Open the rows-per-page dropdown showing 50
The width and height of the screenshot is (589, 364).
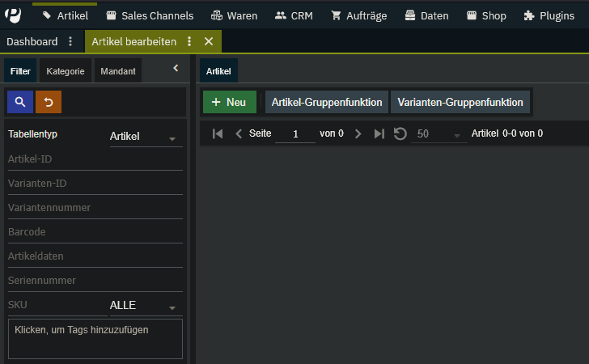pos(438,134)
